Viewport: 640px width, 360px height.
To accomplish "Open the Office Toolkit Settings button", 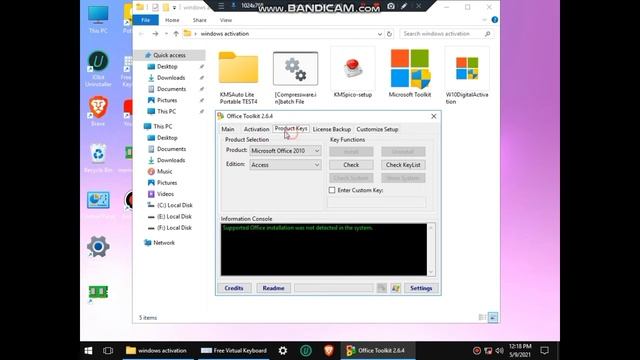I will tap(421, 288).
